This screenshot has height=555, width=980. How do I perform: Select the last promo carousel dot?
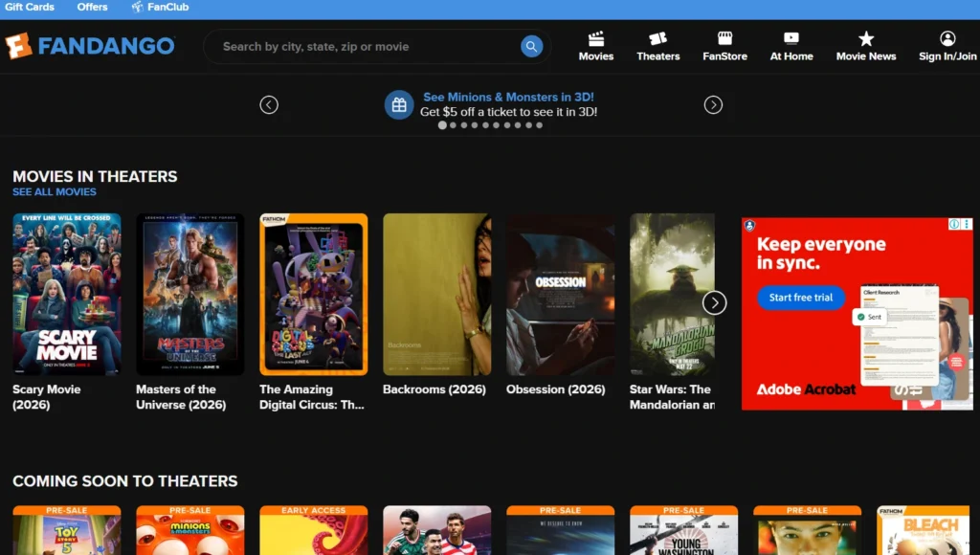[x=540, y=125]
